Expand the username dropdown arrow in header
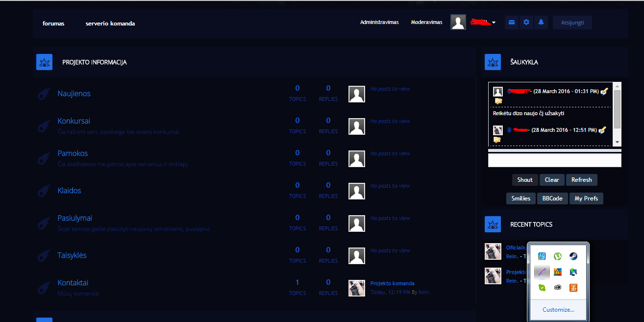This screenshot has width=644, height=322. tap(494, 23)
